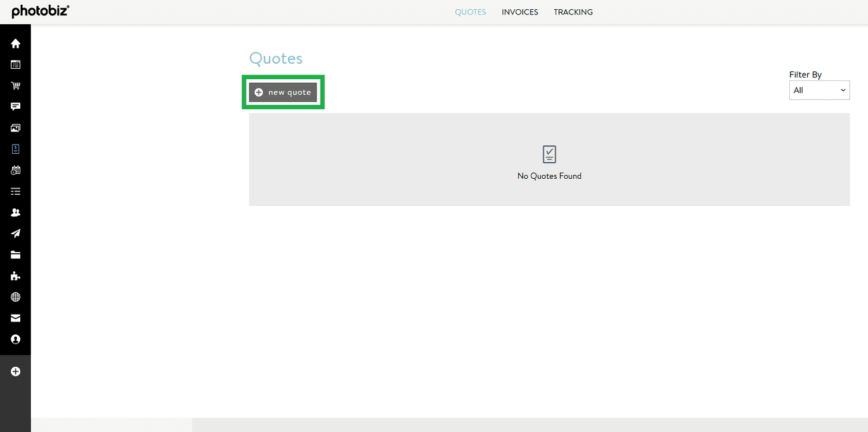Open the folder files icon
The image size is (868, 432).
click(x=16, y=254)
